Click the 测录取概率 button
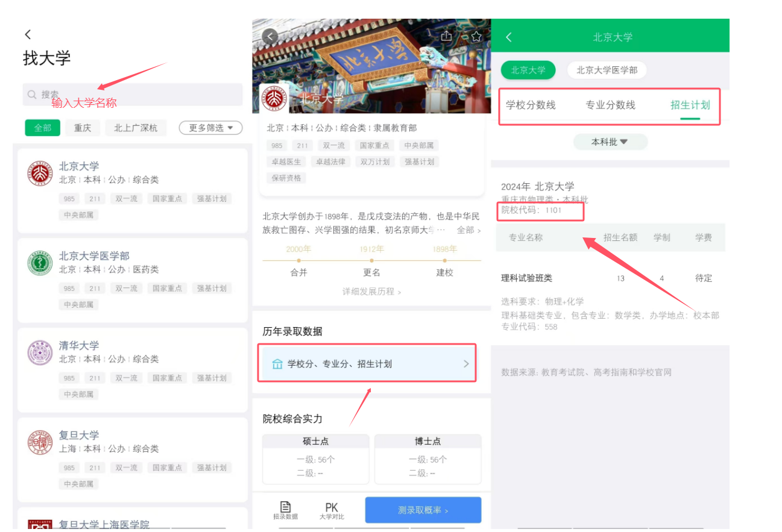This screenshot has height=532, width=782. [423, 510]
